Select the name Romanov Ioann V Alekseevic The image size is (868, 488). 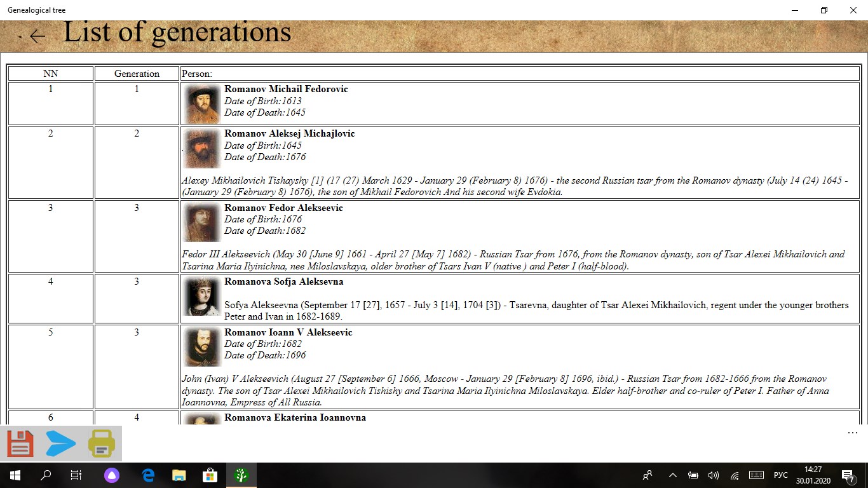(288, 332)
